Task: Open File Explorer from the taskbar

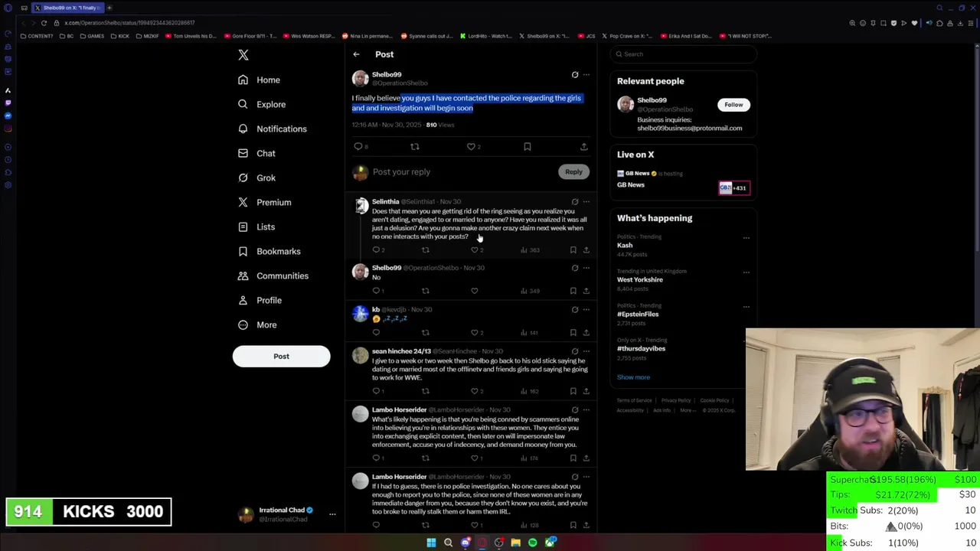Action: click(x=516, y=543)
